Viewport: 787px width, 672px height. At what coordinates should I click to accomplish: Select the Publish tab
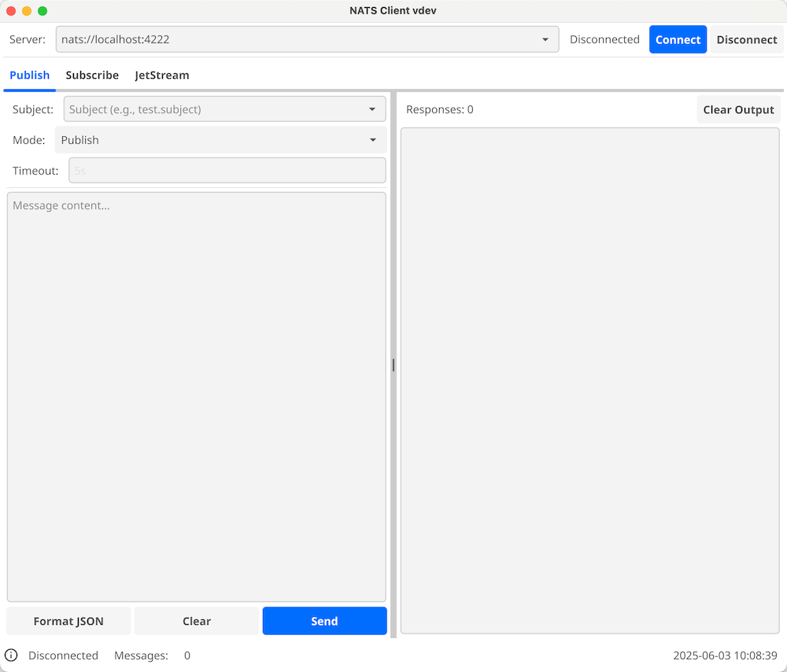click(30, 76)
